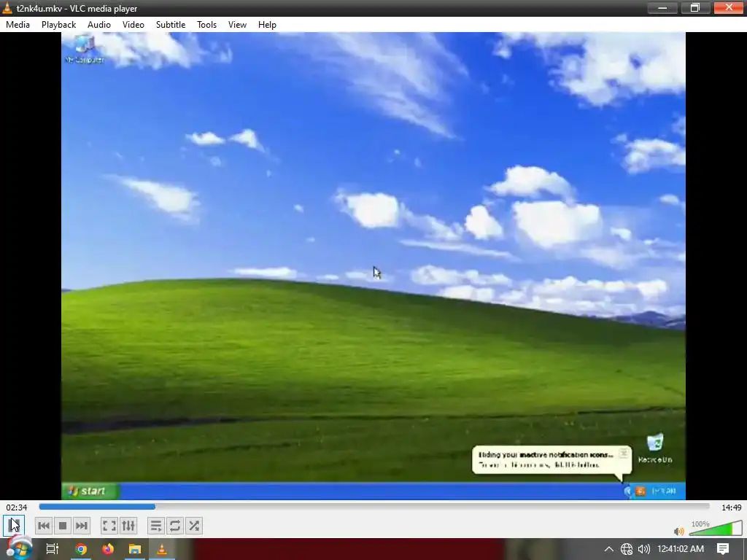Skip to previous media in VLC
This screenshot has height=560, width=747.
click(43, 526)
